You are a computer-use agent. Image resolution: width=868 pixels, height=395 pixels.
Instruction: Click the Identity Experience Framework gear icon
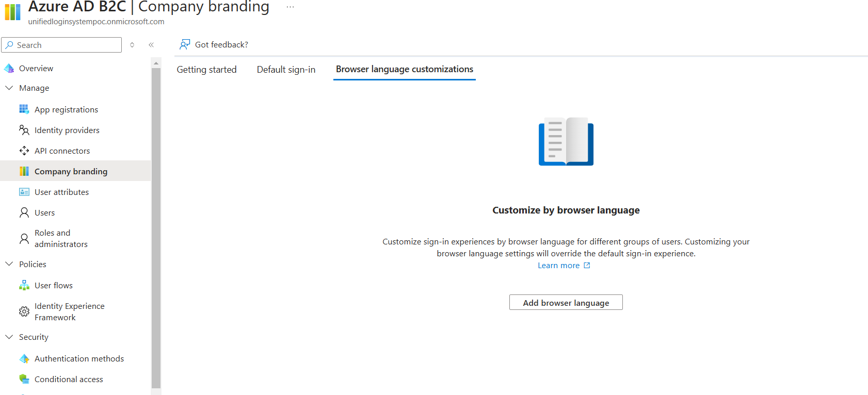tap(24, 311)
